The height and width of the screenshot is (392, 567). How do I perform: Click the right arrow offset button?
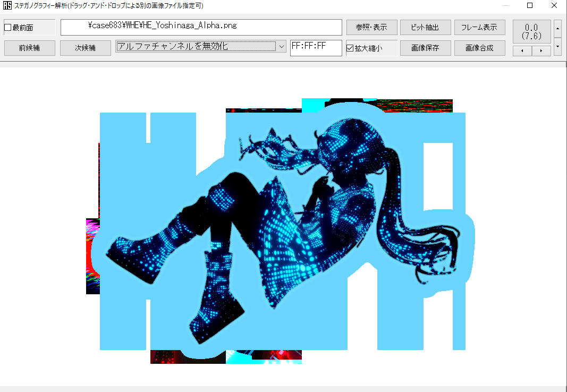[x=541, y=51]
